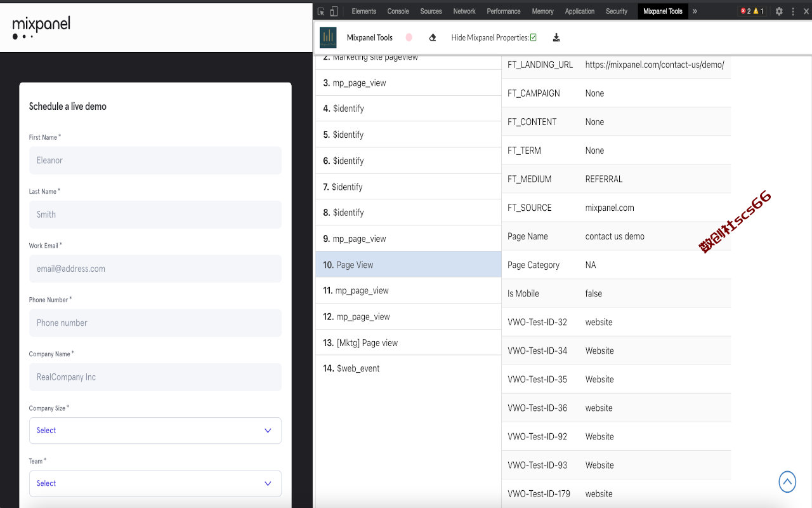
Task: Focus the Work Email input field
Action: tap(155, 269)
